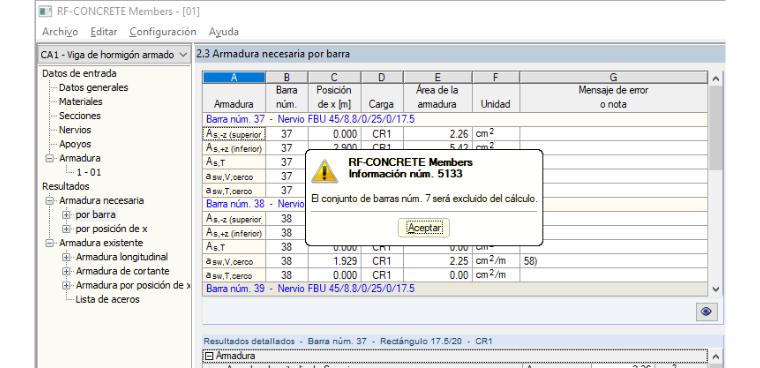Collapse the Armadura existente tree node
The height and width of the screenshot is (368, 760).
click(x=49, y=242)
